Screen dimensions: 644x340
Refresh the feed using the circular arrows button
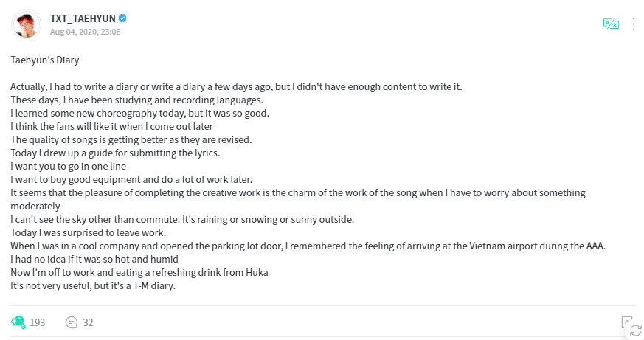635,330
